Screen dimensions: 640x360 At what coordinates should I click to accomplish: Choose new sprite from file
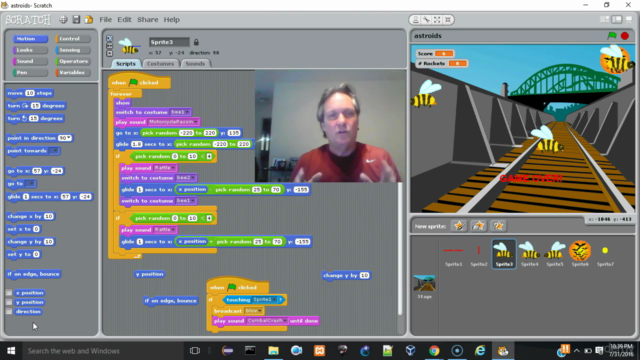point(478,226)
